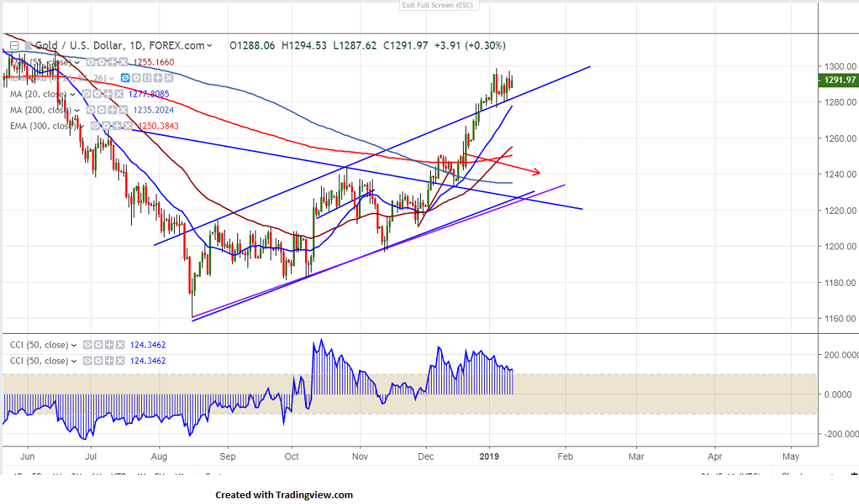859x504 pixels.
Task: Open settings gear for indicator valued 1255.1660
Action: [x=101, y=62]
